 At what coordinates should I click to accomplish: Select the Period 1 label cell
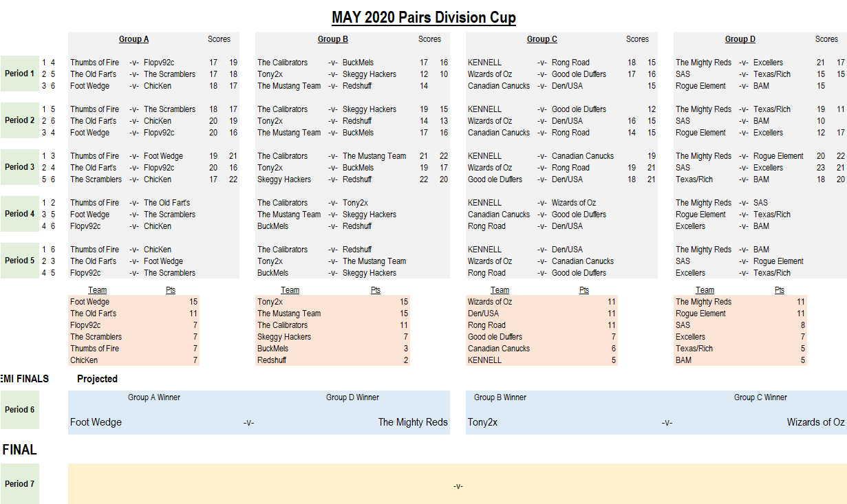19,74
